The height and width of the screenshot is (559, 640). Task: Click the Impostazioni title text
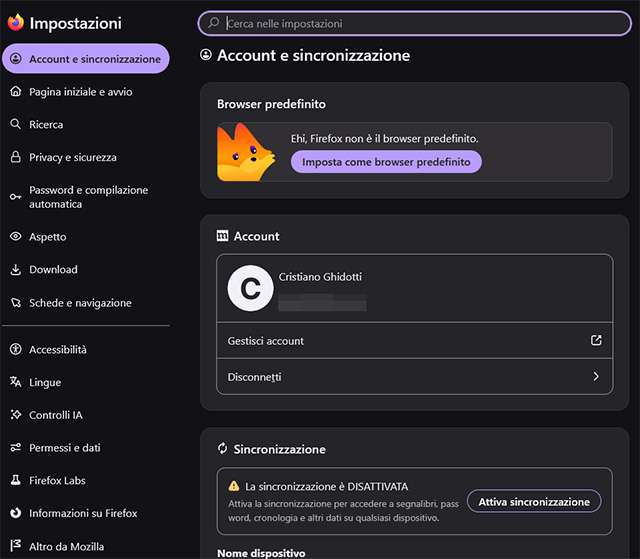click(76, 23)
